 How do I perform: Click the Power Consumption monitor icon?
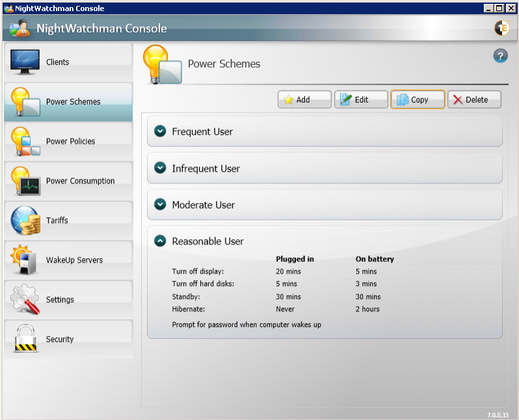point(25,181)
